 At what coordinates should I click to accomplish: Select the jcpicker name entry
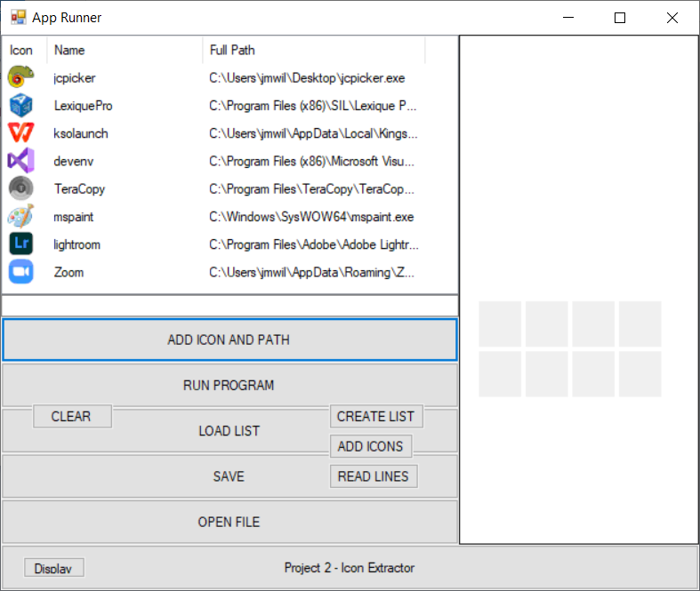[x=74, y=78]
